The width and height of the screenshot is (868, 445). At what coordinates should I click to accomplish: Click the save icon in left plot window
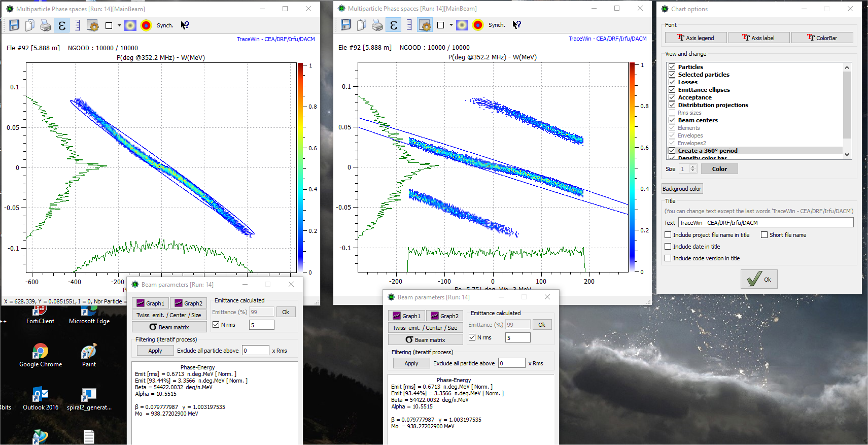[x=14, y=25]
